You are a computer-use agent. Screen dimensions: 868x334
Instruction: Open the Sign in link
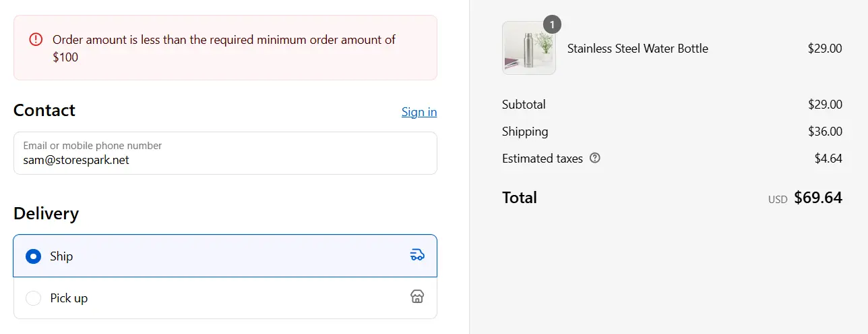coord(418,112)
